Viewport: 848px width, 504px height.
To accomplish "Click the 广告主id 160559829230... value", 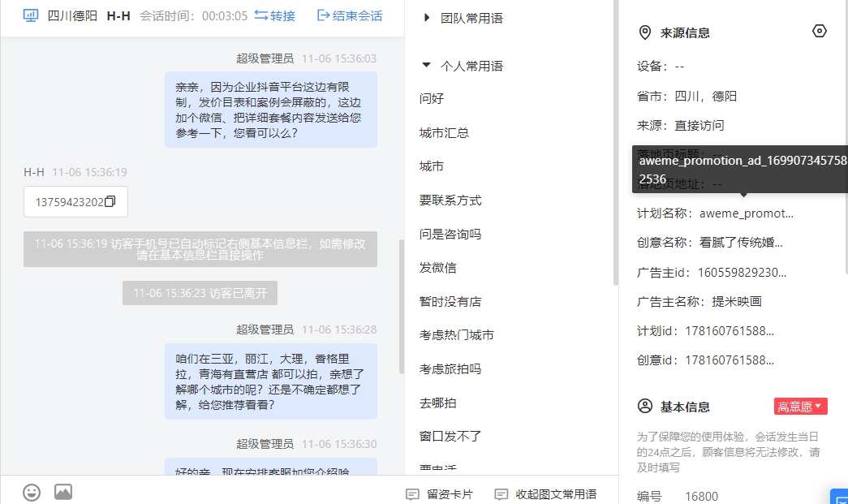I will tap(742, 273).
